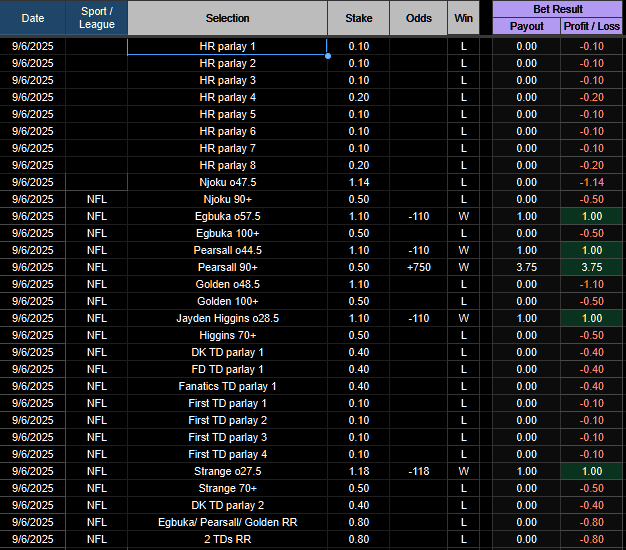Select the Selection column header
626x550 pixels.
pyautogui.click(x=228, y=18)
